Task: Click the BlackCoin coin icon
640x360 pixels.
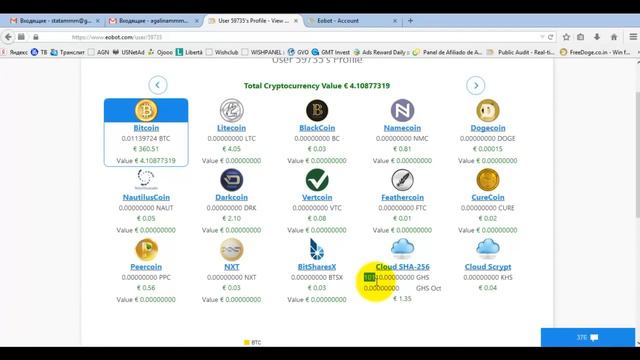Action: [317, 110]
